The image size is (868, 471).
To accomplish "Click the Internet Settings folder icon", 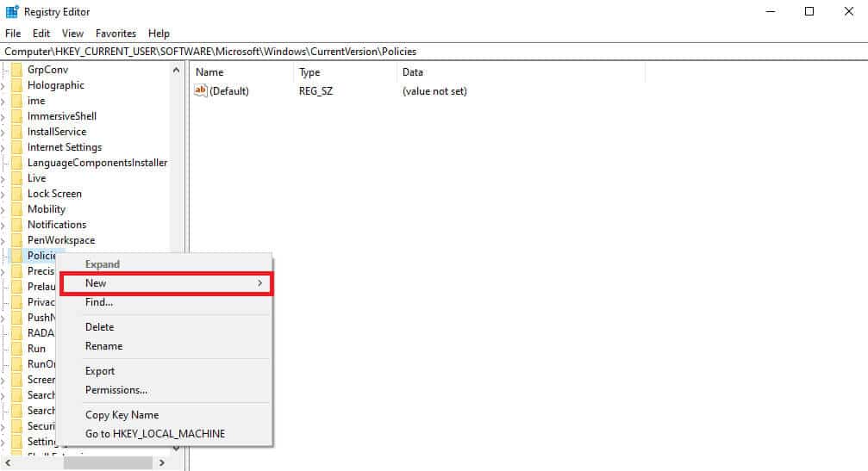I will [x=16, y=147].
